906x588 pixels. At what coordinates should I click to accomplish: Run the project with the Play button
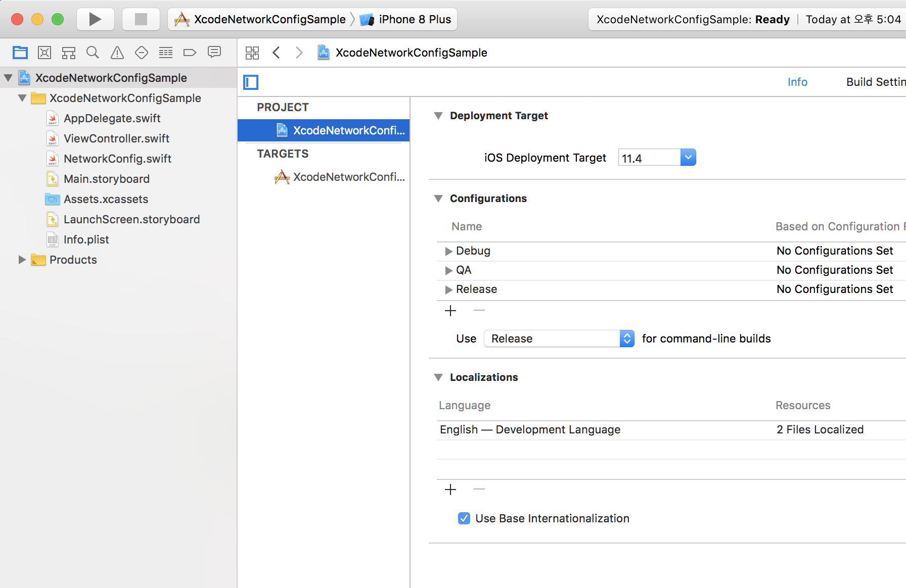pos(95,19)
